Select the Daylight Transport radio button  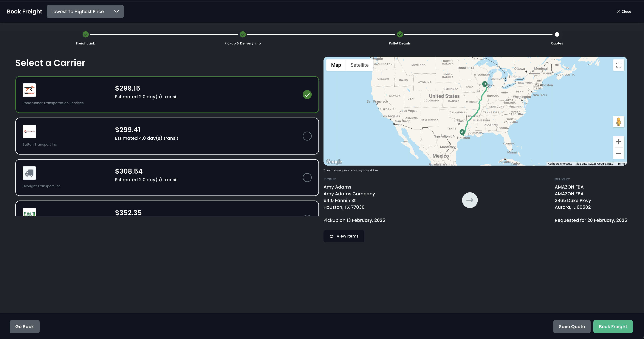[307, 178]
